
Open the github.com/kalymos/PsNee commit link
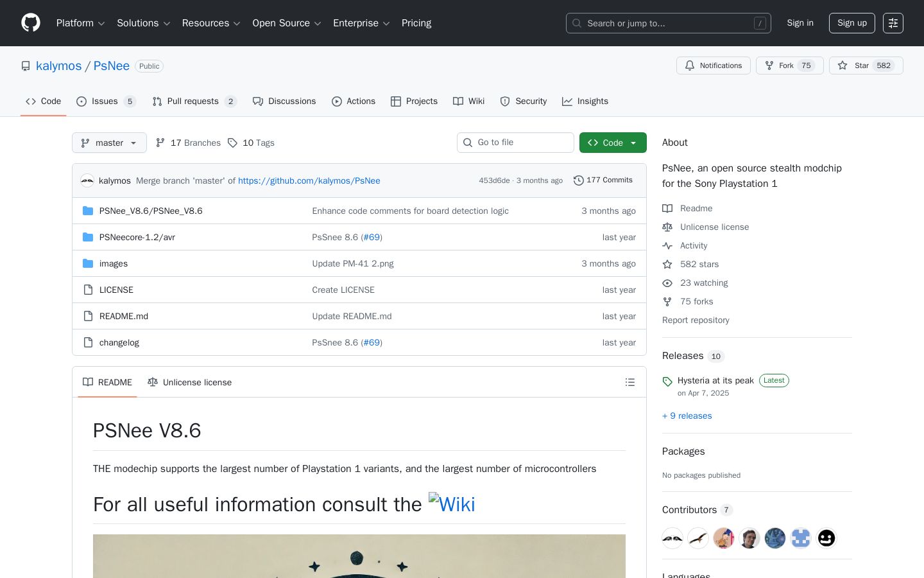click(x=309, y=180)
